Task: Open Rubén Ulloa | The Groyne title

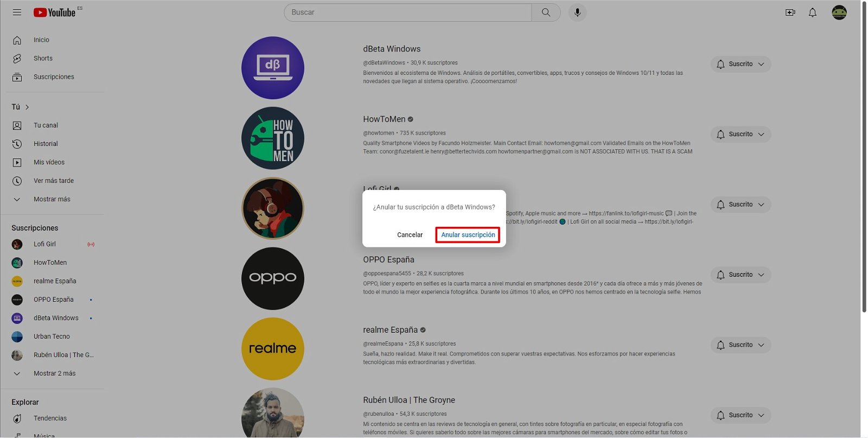Action: coord(409,400)
